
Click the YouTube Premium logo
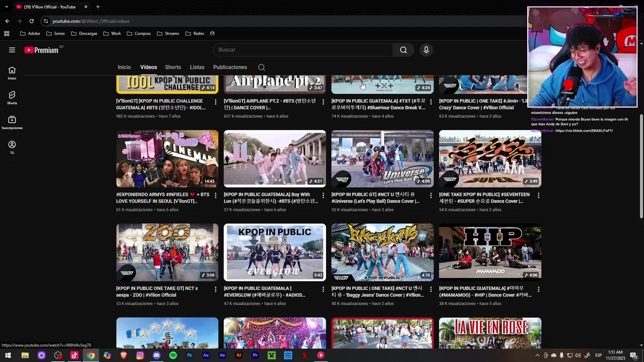coord(41,50)
